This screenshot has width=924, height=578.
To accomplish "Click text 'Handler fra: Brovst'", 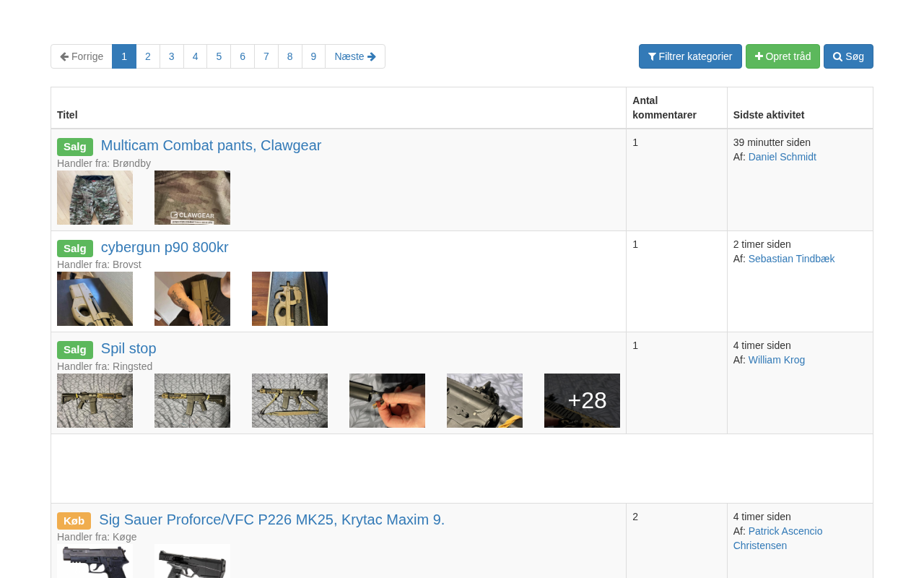I will click(x=99, y=264).
